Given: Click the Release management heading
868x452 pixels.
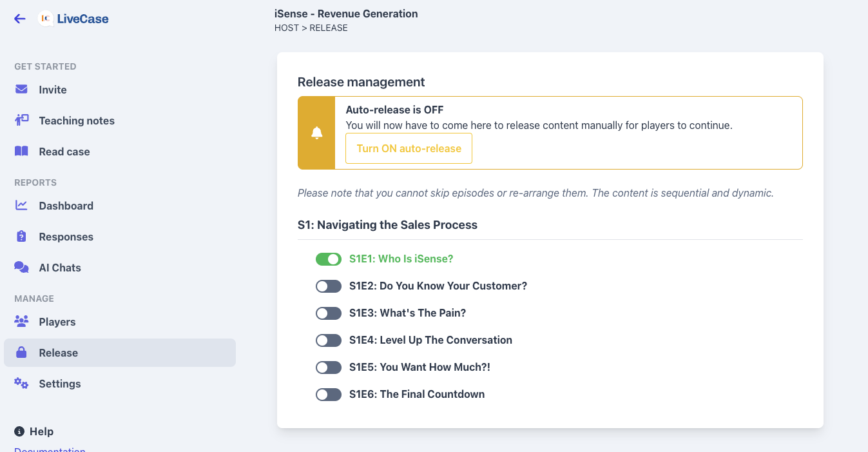Looking at the screenshot, I should tap(361, 82).
